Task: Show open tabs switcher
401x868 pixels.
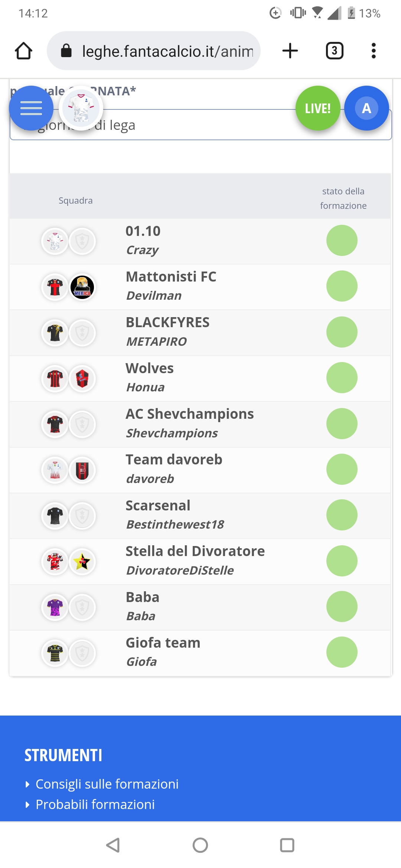Action: click(x=334, y=51)
